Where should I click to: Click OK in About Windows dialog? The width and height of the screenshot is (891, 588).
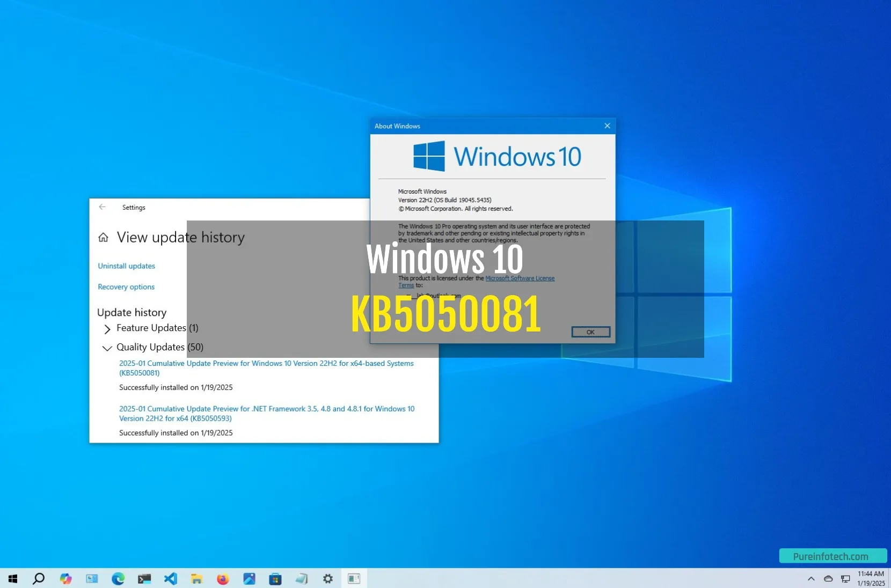click(590, 332)
